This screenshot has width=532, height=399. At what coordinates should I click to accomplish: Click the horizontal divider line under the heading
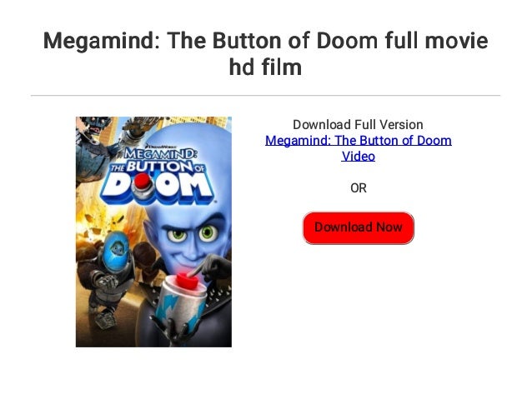coord(266,96)
